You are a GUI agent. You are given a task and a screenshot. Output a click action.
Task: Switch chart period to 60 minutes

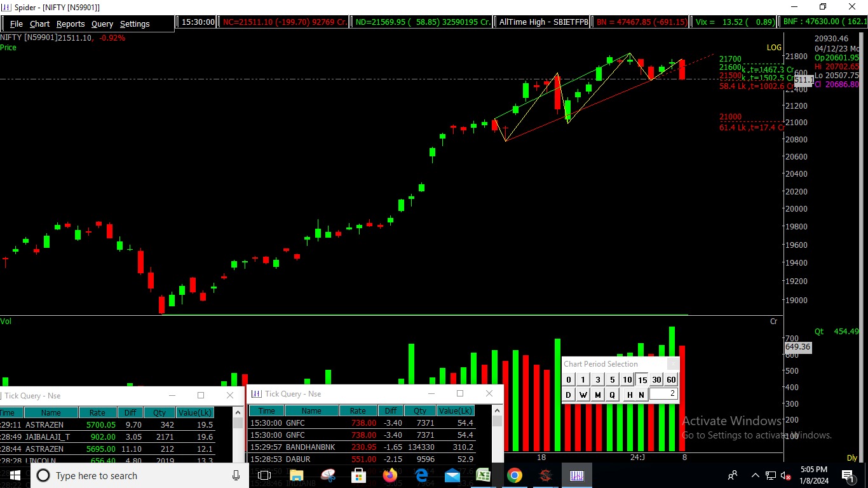tap(671, 380)
